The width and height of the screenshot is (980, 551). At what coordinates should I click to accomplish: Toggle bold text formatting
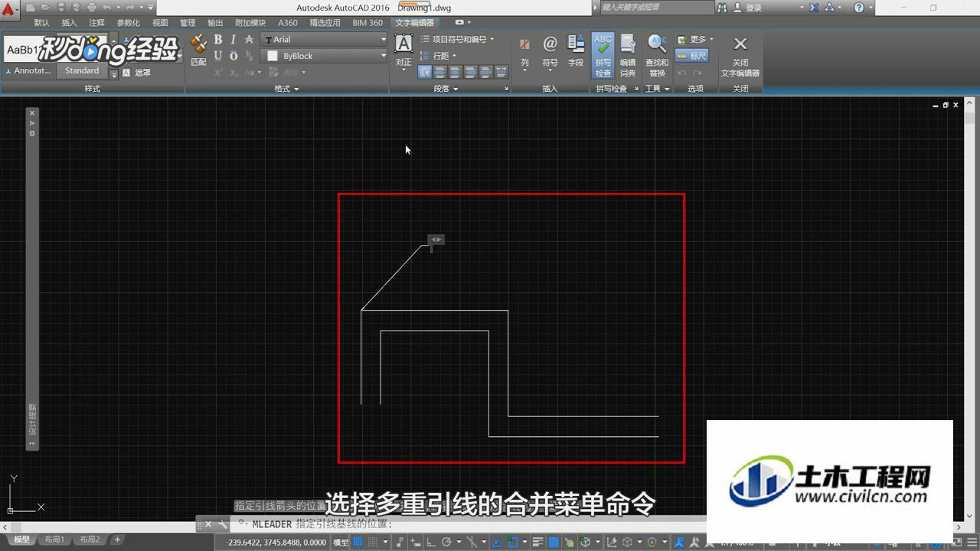218,39
